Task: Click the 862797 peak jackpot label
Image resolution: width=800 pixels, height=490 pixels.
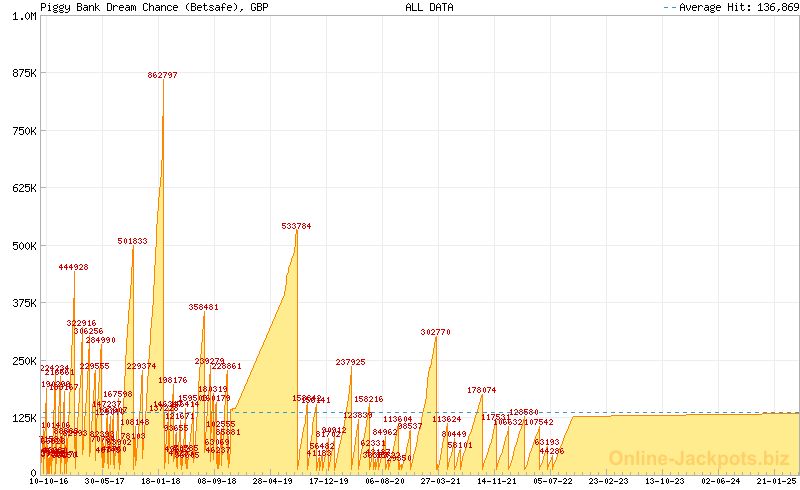Action: click(162, 75)
